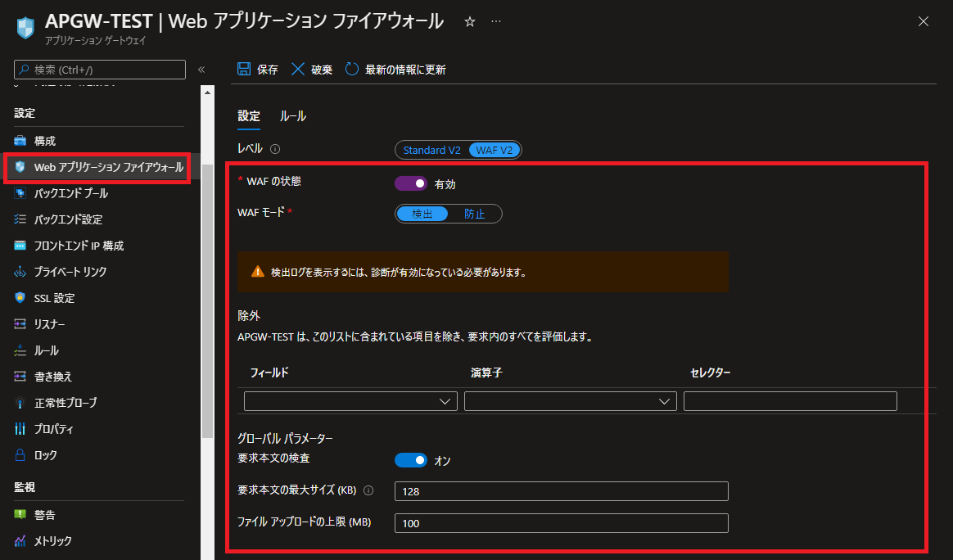Click the 最新の情報に更新 button label
The height and width of the screenshot is (560, 953).
405,70
